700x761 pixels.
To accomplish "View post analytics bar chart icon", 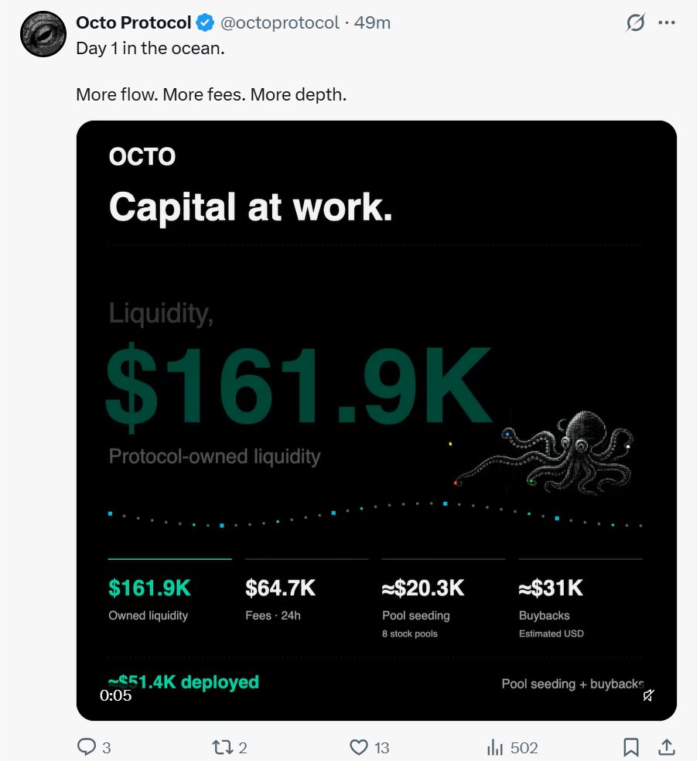I will 495,747.
